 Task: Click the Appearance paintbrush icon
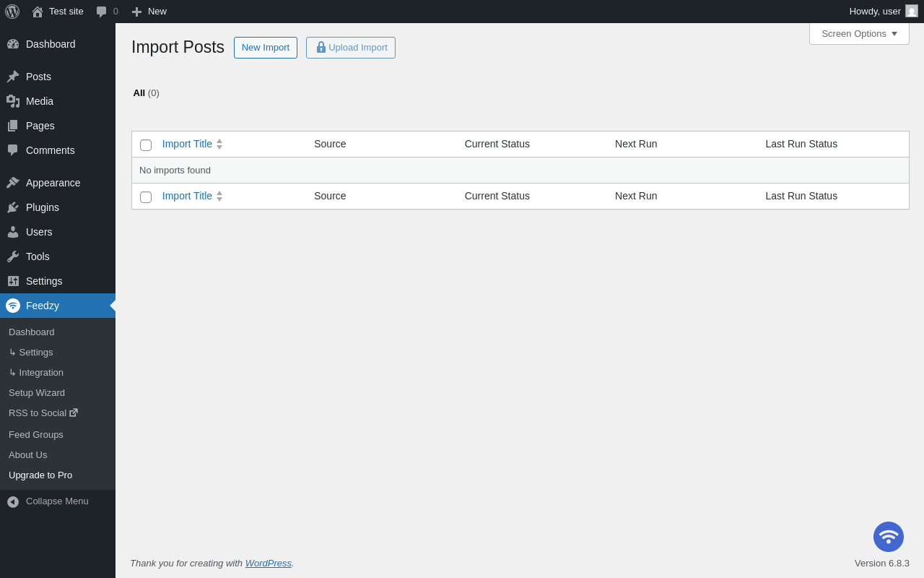pos(13,183)
